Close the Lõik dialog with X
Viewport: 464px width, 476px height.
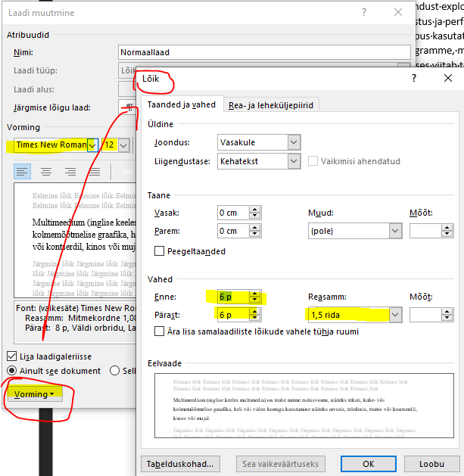448,78
